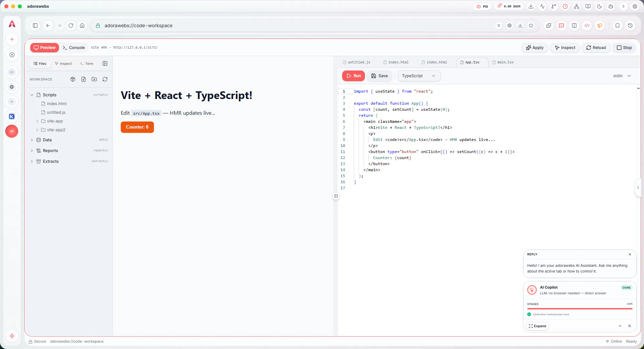Click the Inspect button in top toolbar
Screen dimensions: 644x349
(565, 48)
